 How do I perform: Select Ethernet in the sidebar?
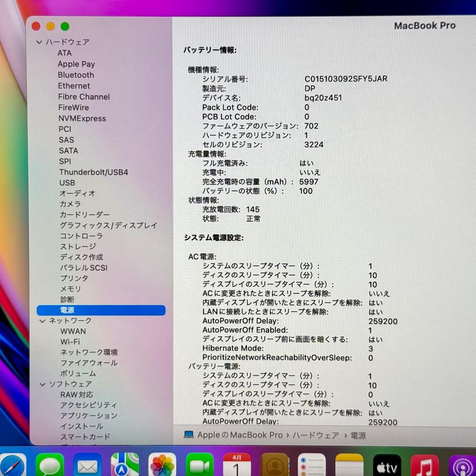74,86
